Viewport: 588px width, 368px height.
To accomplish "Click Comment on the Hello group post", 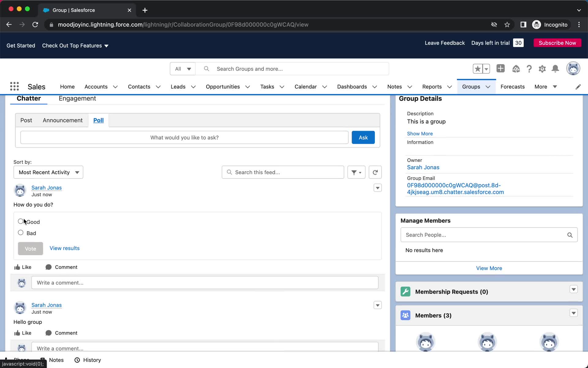I will point(61,333).
